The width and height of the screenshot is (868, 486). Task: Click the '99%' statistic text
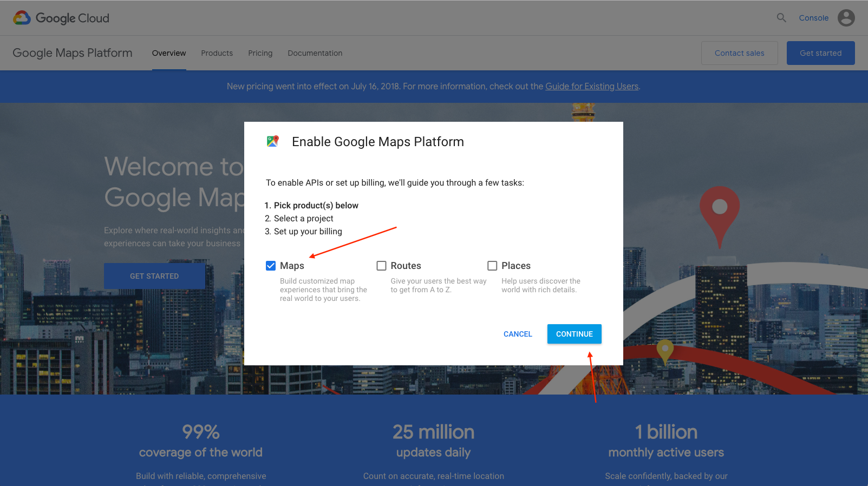(x=201, y=432)
